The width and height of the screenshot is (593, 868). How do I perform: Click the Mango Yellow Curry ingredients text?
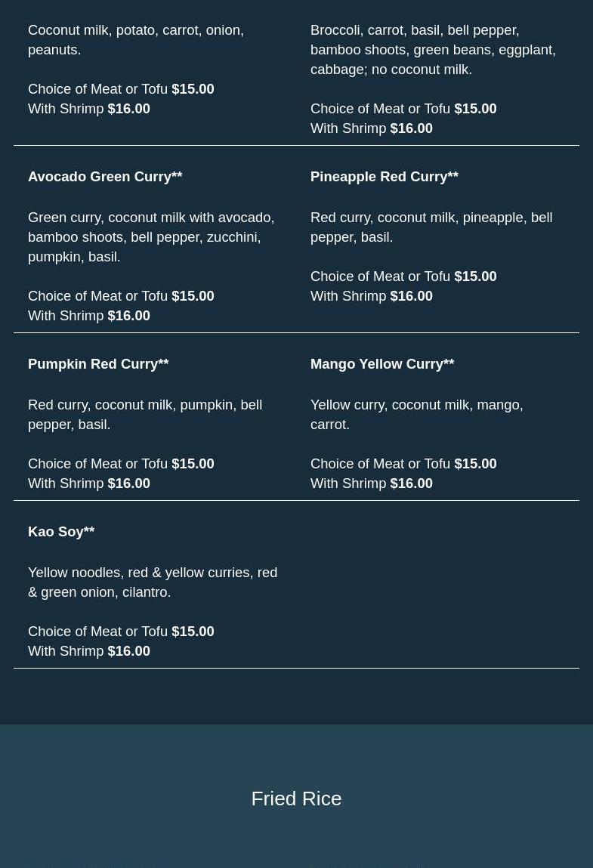click(417, 415)
